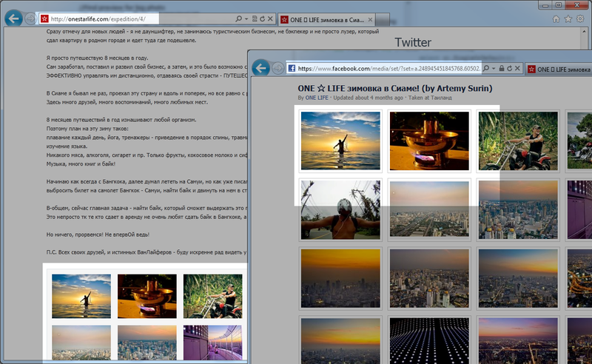Open Facebook man on motorcycle photo
Viewport: 592px width, 364px height.
click(x=518, y=141)
